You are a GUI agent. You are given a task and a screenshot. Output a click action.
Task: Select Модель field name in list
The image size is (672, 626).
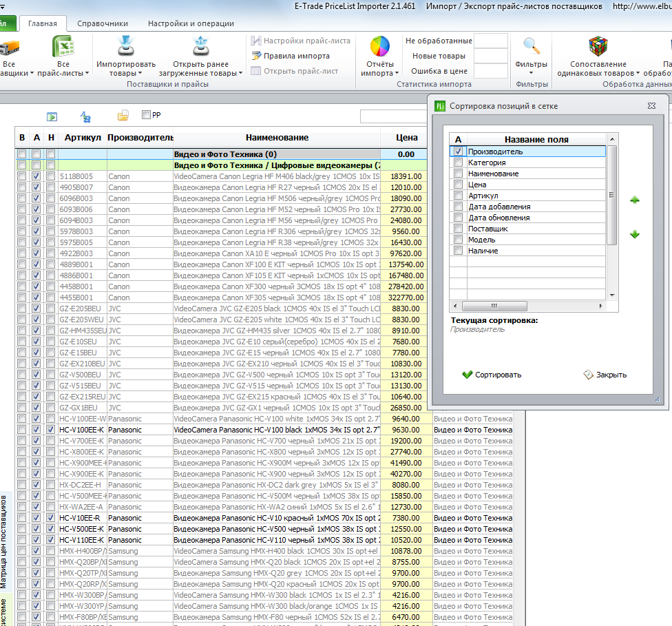481,240
